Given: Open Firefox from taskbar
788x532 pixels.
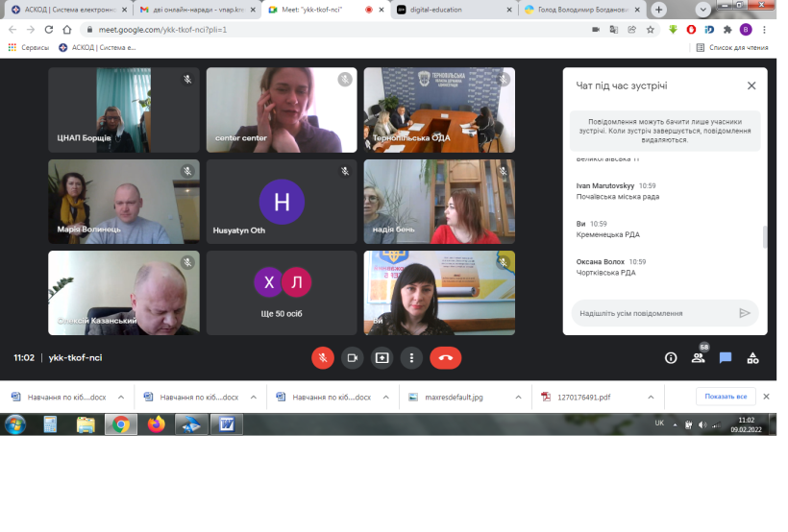Looking at the screenshot, I should coord(157,425).
